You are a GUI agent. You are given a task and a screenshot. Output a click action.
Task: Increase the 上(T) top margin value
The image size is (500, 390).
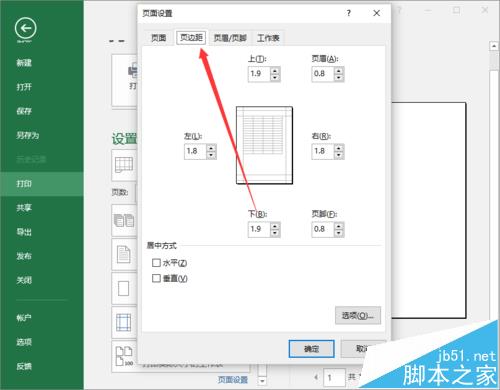point(275,70)
